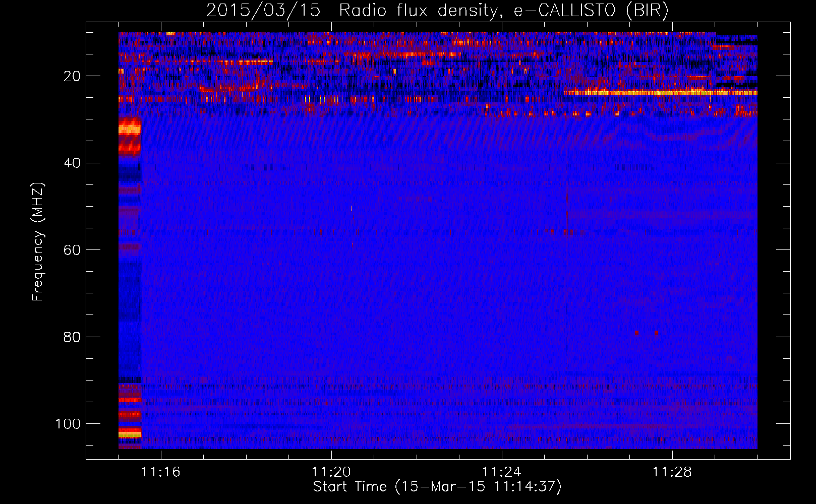Click the pair of red dots near 80 MHz
This screenshot has width=816, height=504.
pos(647,333)
